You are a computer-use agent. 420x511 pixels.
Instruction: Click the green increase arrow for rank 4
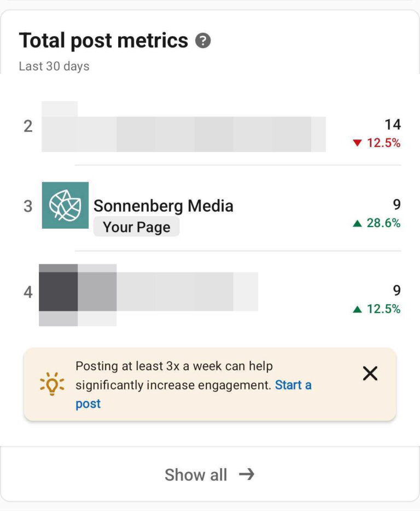coord(359,309)
